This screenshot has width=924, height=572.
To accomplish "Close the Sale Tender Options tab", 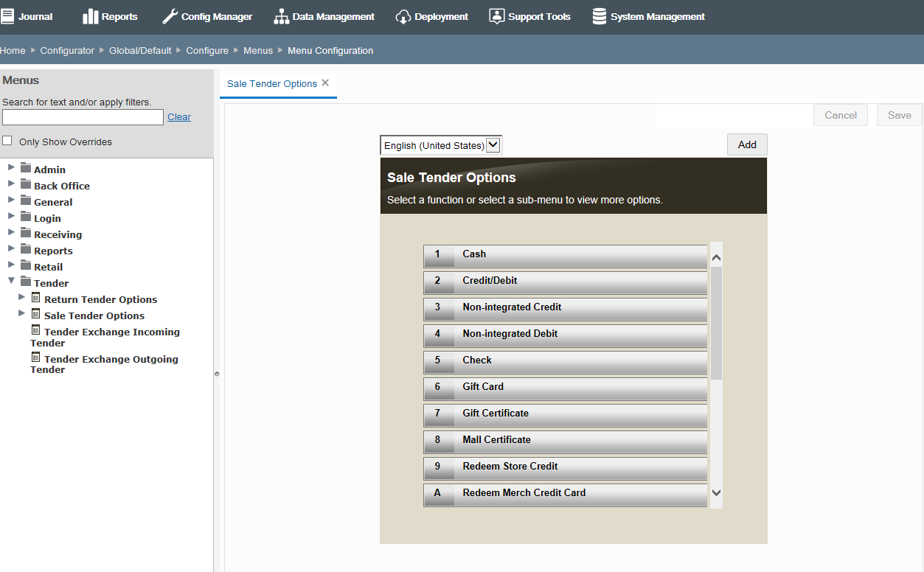I will pos(324,83).
